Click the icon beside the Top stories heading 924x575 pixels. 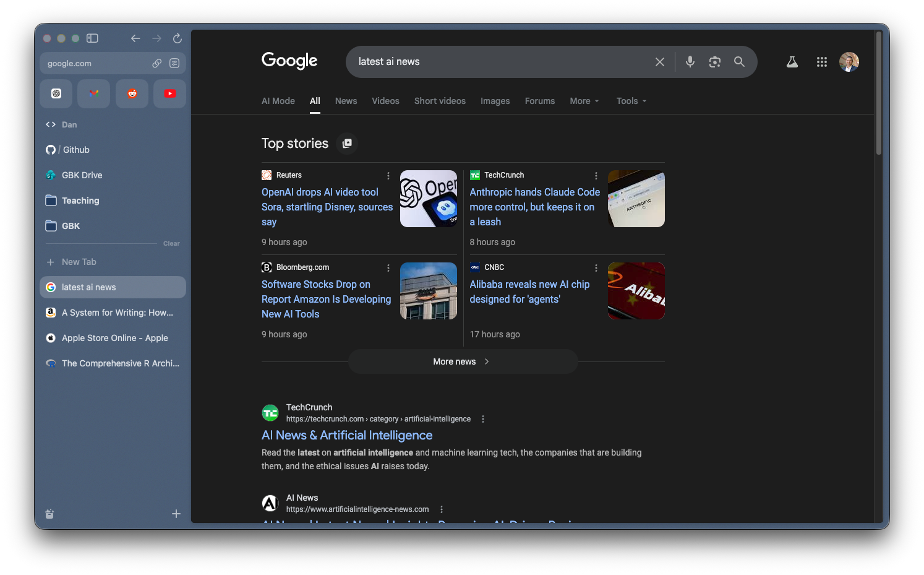[x=347, y=143]
